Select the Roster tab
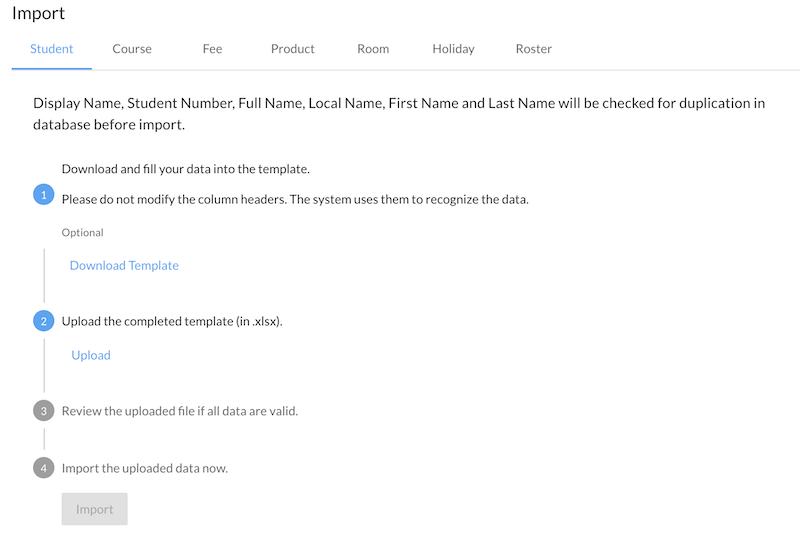800x536 pixels. (534, 49)
